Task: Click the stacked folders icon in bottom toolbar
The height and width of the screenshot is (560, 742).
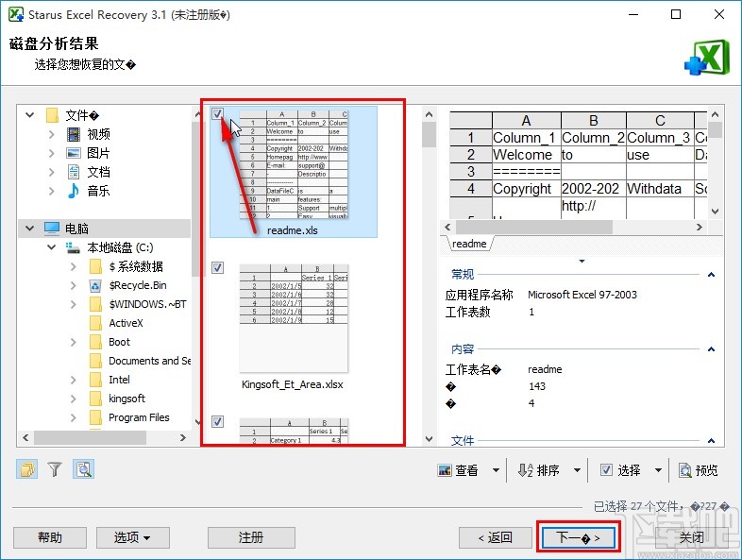Action: coord(27,469)
